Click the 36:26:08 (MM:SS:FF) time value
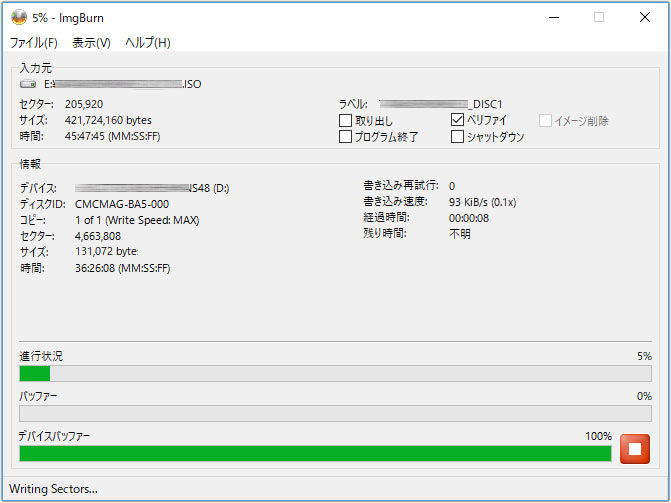Image resolution: width=671 pixels, height=503 pixels. pyautogui.click(x=122, y=268)
